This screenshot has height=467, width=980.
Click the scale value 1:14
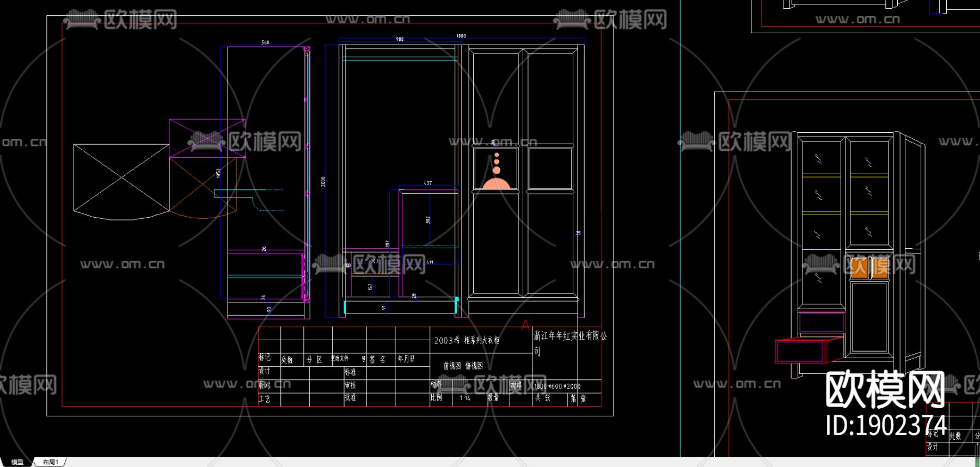tap(465, 398)
